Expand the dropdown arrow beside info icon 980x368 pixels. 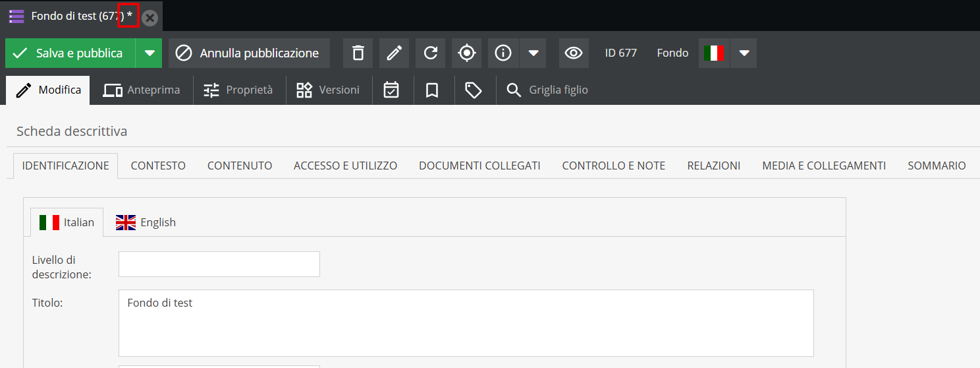pyautogui.click(x=533, y=53)
